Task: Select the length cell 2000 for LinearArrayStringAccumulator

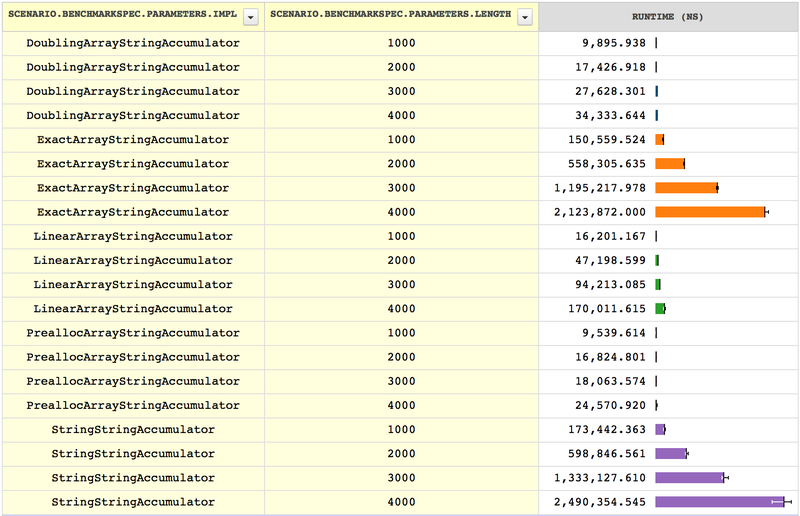Action: (401, 261)
